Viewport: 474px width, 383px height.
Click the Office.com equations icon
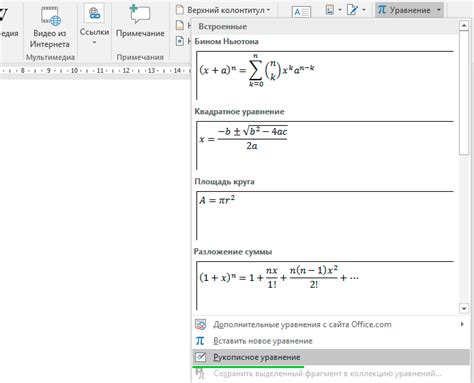tap(200, 324)
